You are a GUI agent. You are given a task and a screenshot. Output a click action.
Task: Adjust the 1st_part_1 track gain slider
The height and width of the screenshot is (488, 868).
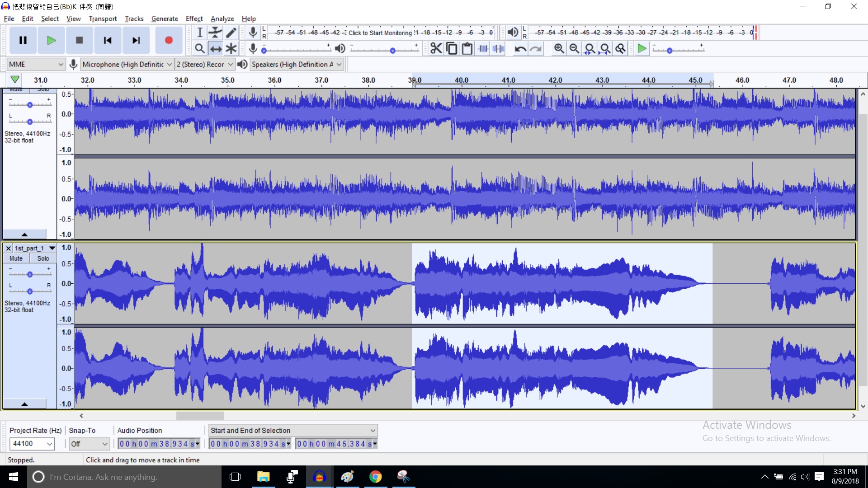(x=30, y=273)
